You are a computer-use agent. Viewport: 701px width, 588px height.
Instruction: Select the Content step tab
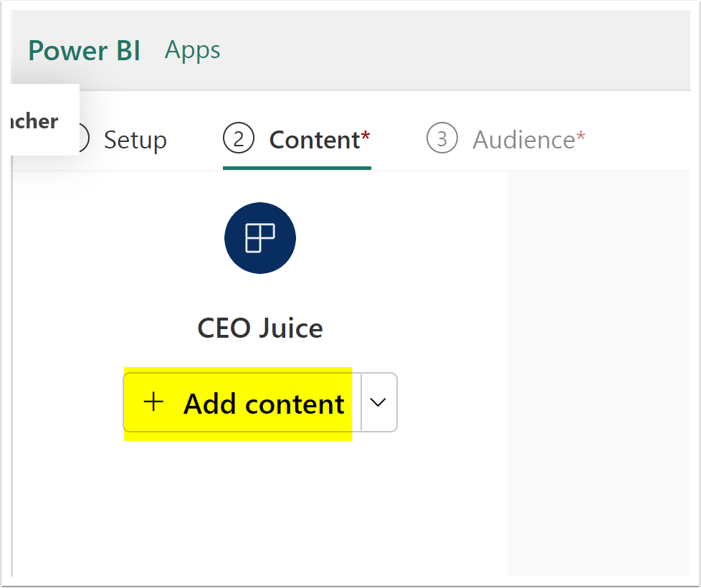pos(297,140)
